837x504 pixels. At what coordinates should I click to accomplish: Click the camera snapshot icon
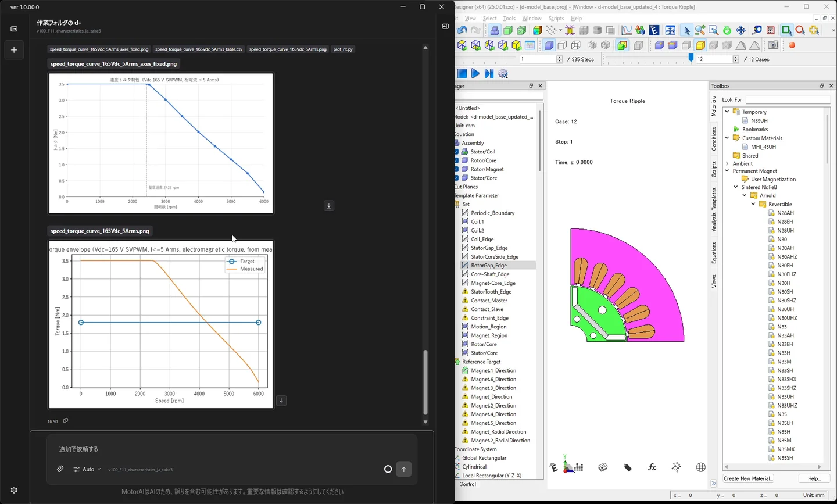click(773, 45)
